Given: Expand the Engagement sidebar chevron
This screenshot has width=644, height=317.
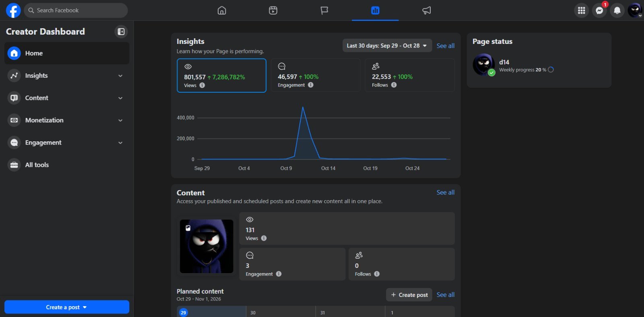Looking at the screenshot, I should (120, 143).
